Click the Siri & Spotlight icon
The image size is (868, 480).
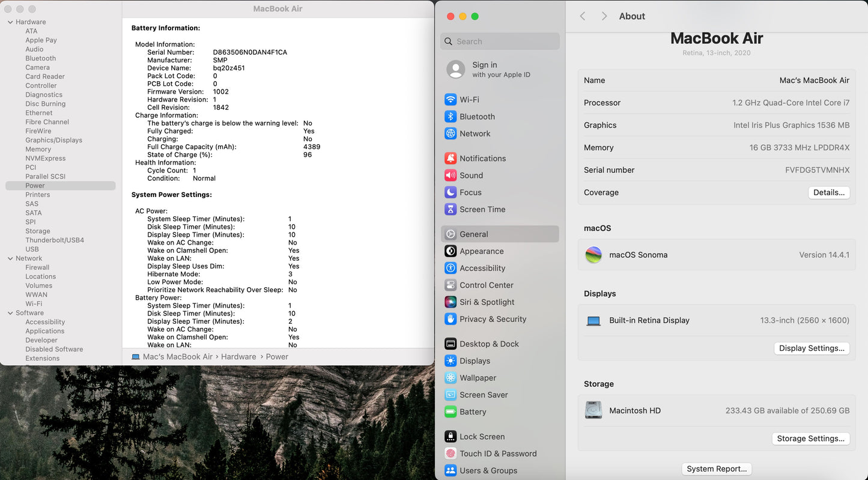click(450, 302)
